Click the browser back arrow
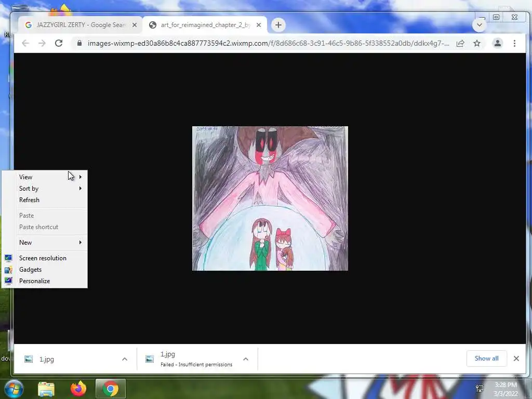Viewport: 532px width, 399px height. coord(25,43)
